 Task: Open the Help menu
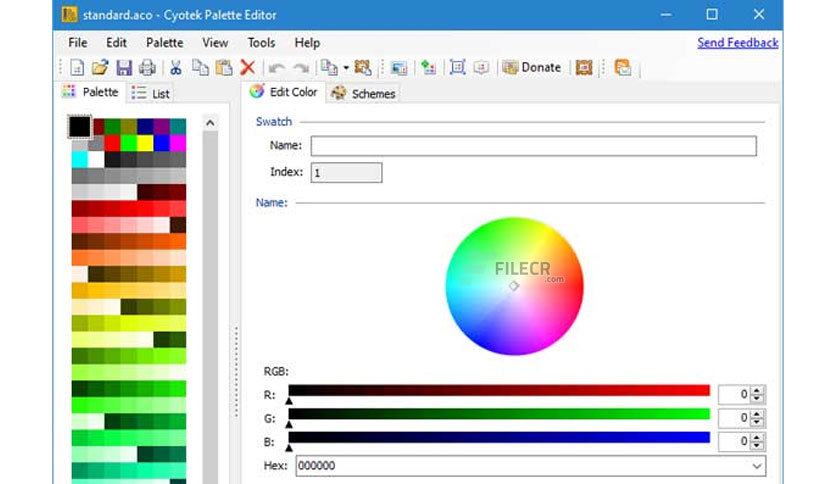click(x=307, y=43)
